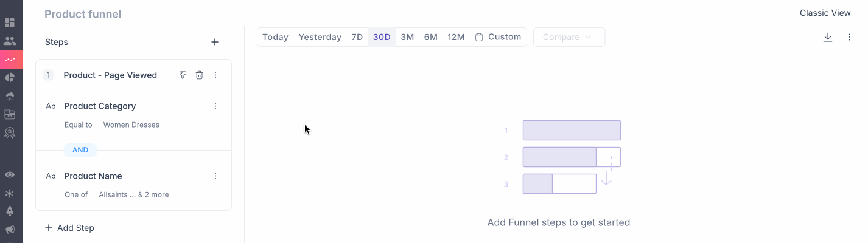
Task: Open the users icon in sidebar
Action: pyautogui.click(x=10, y=41)
